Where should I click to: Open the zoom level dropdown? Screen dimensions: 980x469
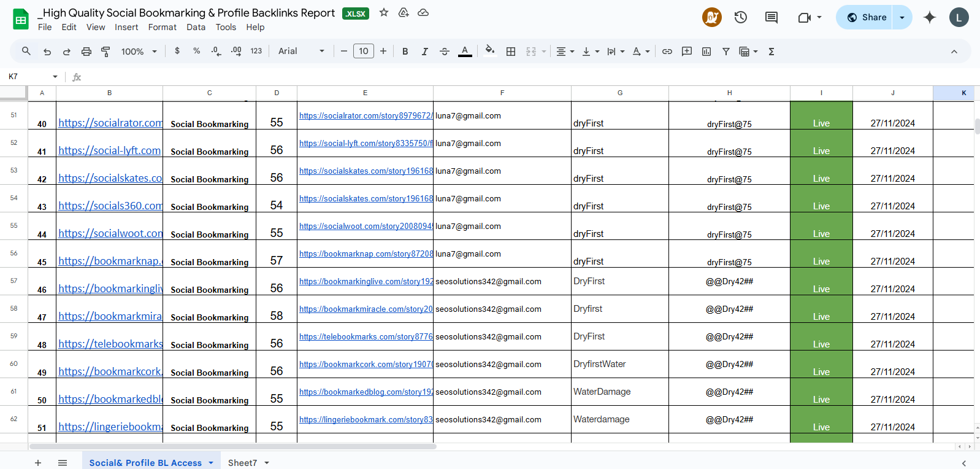(x=139, y=52)
